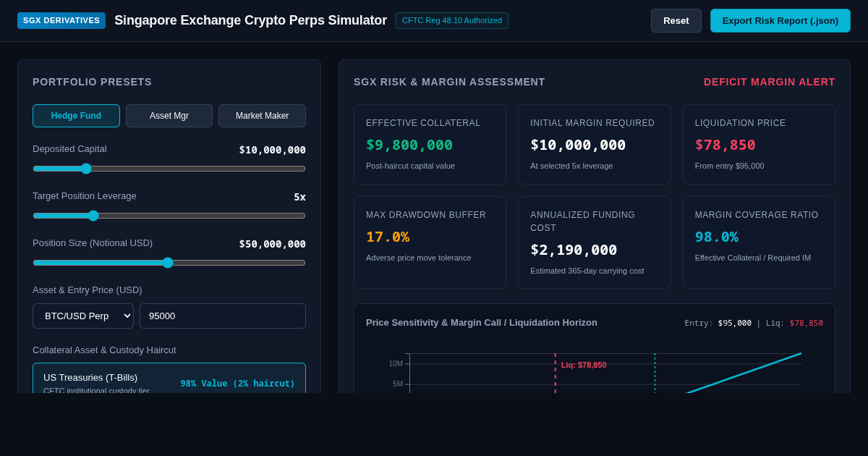The width and height of the screenshot is (868, 456).
Task: Click the Annualized Funding Cost value $2,190,000
Action: click(574, 250)
